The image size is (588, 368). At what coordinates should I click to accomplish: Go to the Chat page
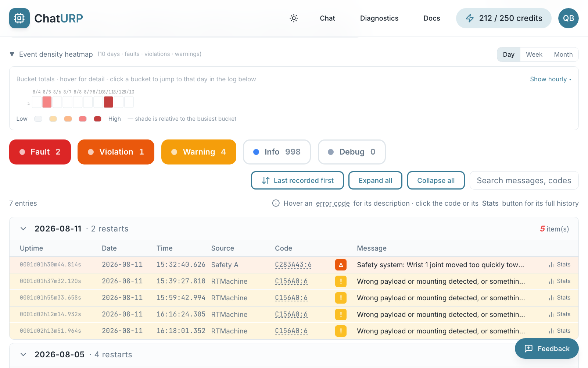(x=327, y=18)
